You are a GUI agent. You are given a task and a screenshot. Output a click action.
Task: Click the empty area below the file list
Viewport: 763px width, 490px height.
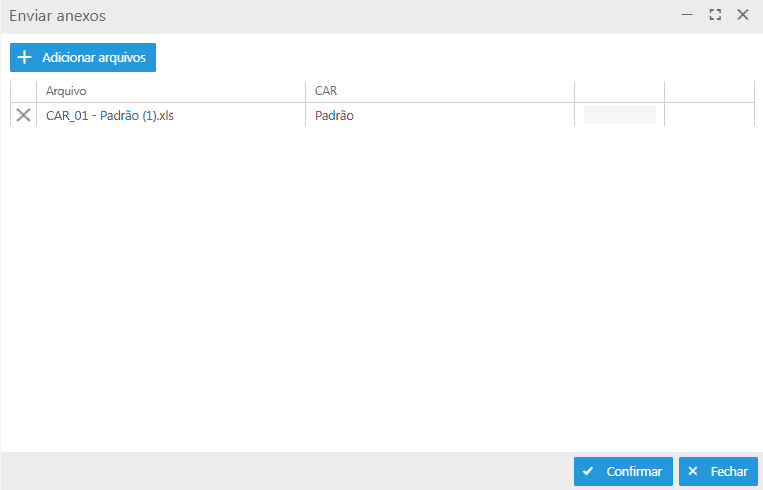380,290
